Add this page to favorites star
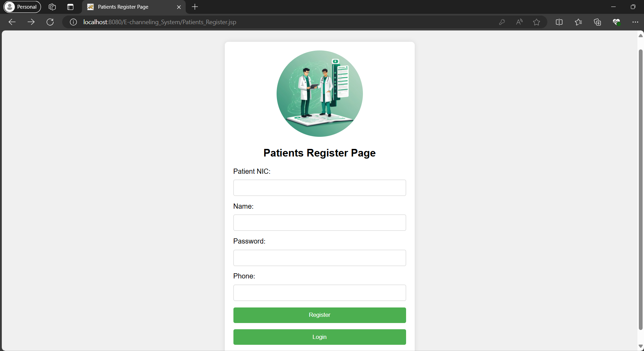 pyautogui.click(x=537, y=22)
